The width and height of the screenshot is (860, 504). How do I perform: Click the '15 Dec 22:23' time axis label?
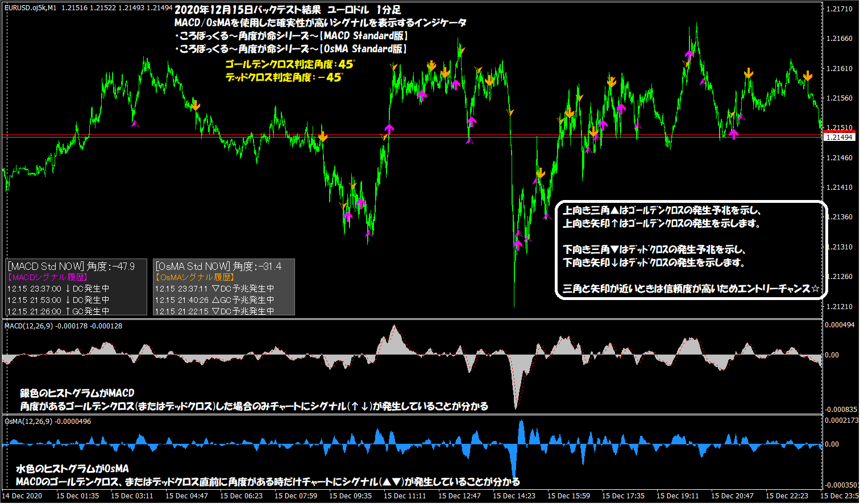pyautogui.click(x=787, y=496)
